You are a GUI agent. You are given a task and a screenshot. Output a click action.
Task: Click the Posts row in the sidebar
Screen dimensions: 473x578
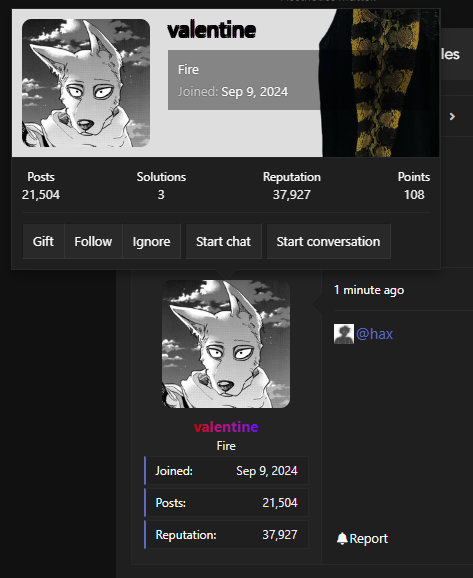pyautogui.click(x=226, y=503)
